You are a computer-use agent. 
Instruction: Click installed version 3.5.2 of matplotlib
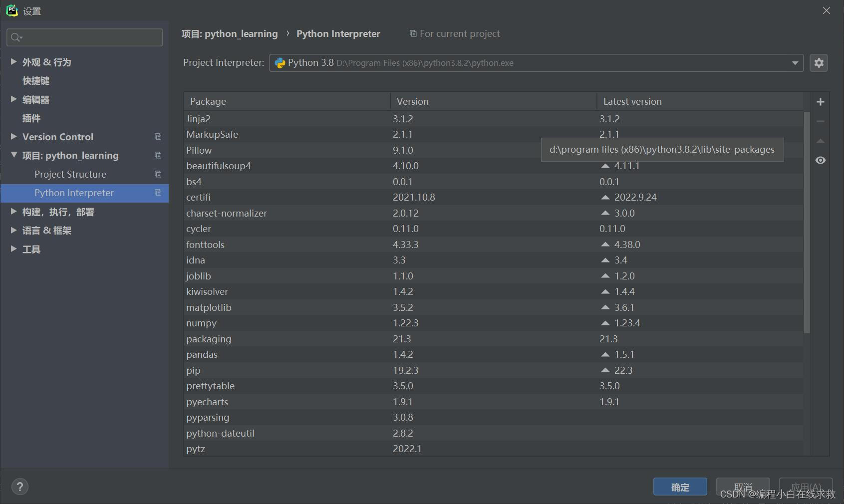403,307
